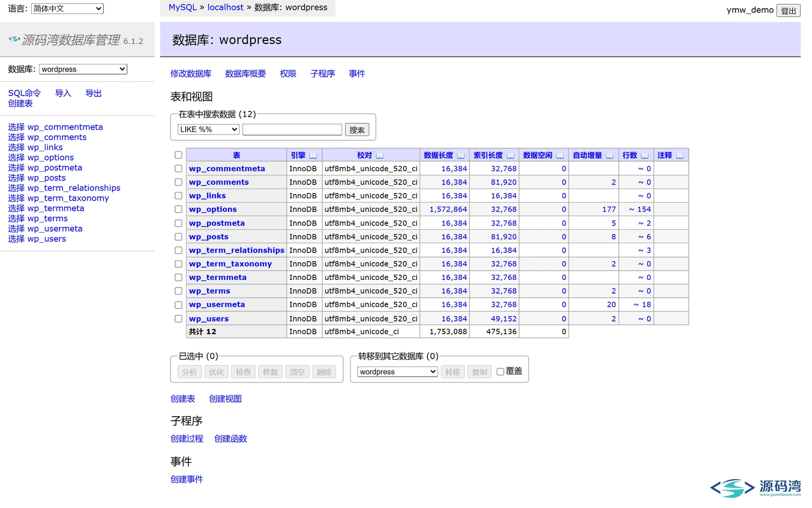Click the 搜索 search button
812x508 pixels.
click(x=357, y=130)
